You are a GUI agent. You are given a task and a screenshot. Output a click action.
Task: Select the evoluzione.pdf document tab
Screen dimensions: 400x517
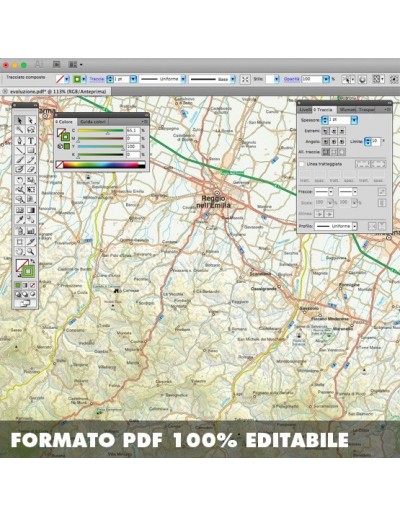pos(55,91)
